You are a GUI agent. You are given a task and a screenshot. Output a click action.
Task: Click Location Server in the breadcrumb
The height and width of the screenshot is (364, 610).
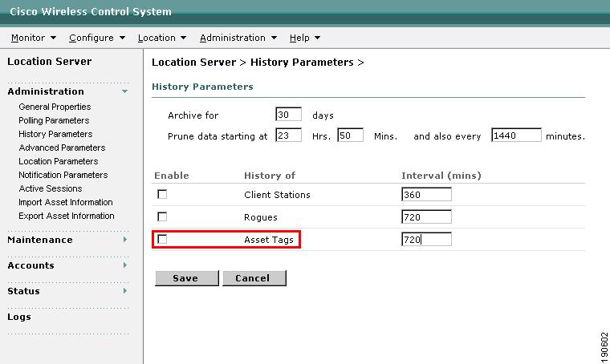pyautogui.click(x=193, y=63)
